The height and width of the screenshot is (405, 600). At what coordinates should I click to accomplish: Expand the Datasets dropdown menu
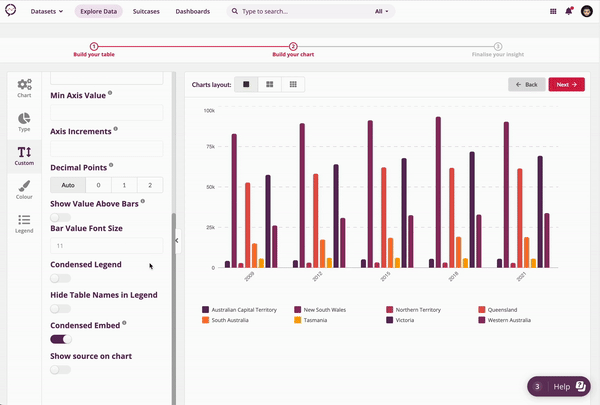(47, 11)
